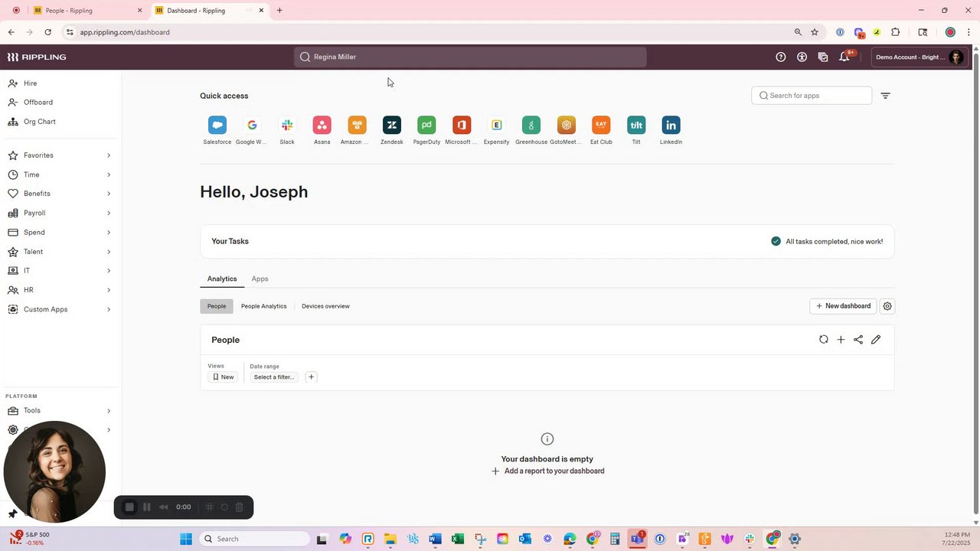Expand the Time sidebar section

[60, 174]
